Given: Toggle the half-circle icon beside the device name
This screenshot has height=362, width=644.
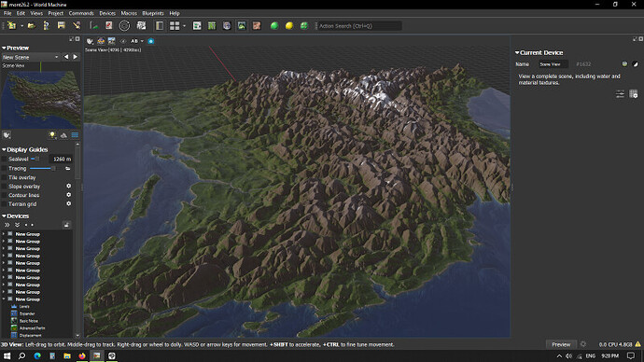Looking at the screenshot, I should point(636,64).
